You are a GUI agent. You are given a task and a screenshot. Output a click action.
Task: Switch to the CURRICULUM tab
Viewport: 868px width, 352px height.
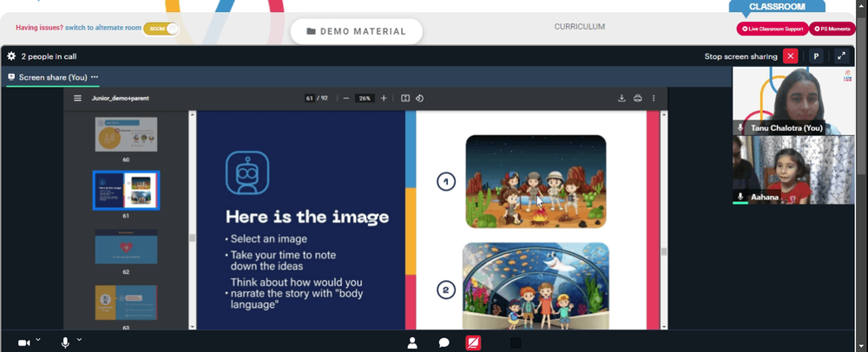(x=580, y=27)
